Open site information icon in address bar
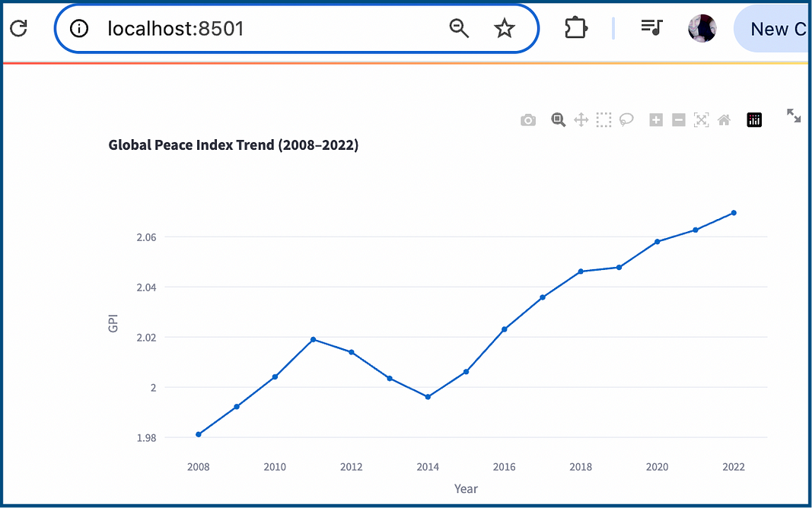The width and height of the screenshot is (812, 508). point(79,28)
